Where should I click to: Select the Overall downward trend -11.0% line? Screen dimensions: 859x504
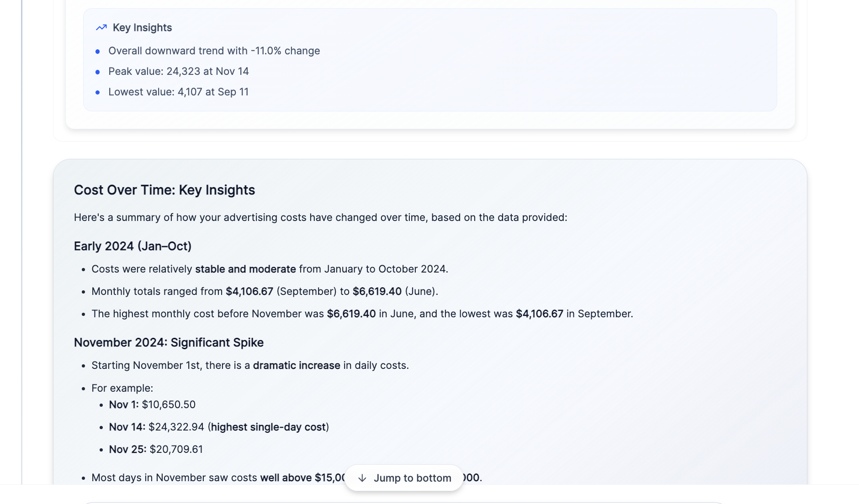pos(214,51)
